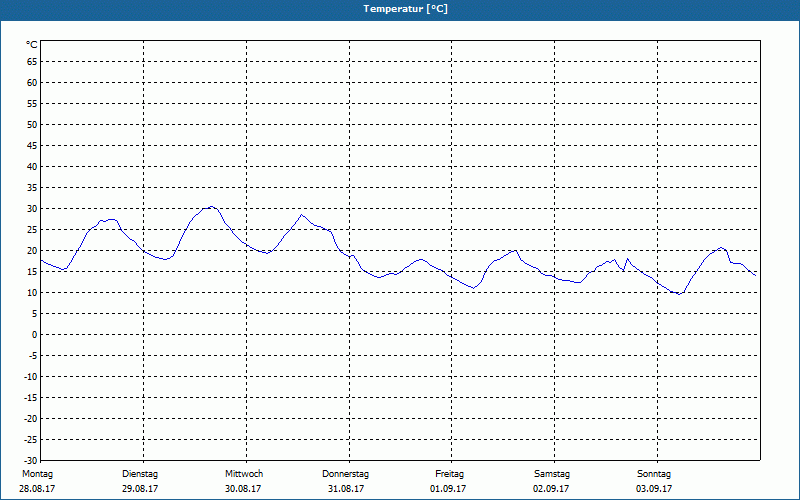Click the 'Montag' day label
The image size is (800, 500).
pos(37,474)
